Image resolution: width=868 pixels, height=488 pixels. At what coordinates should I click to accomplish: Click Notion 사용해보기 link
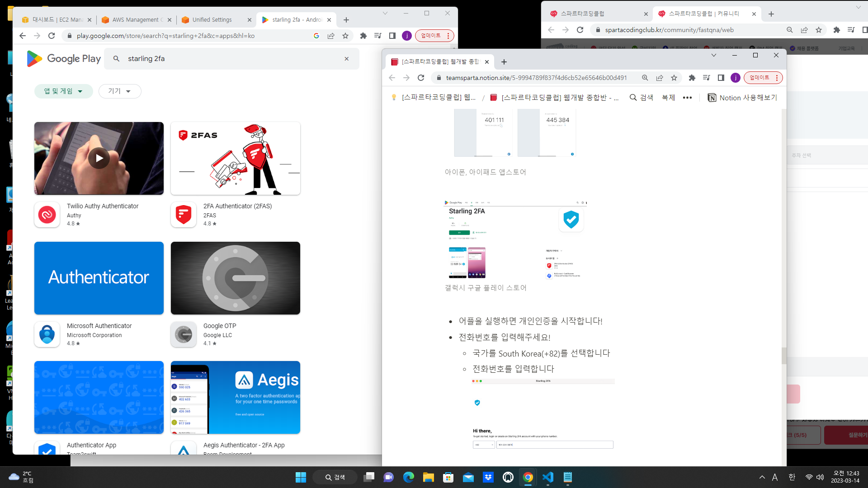[x=742, y=98]
